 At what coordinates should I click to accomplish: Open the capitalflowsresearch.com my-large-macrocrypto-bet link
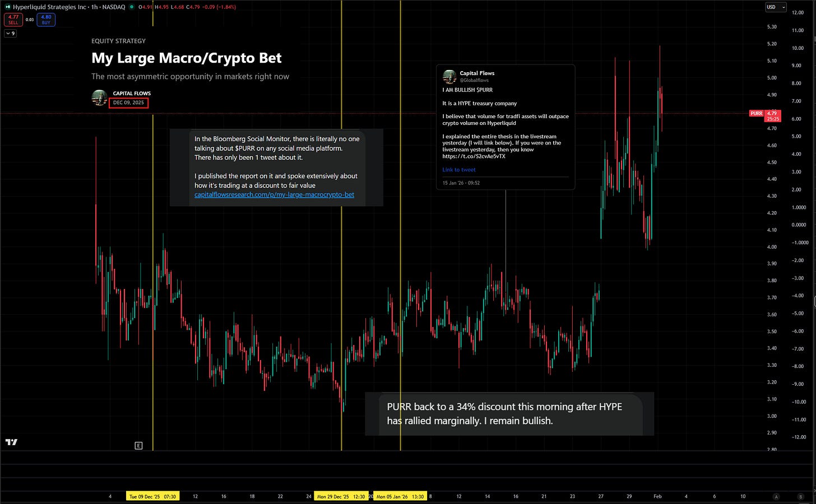click(x=274, y=194)
